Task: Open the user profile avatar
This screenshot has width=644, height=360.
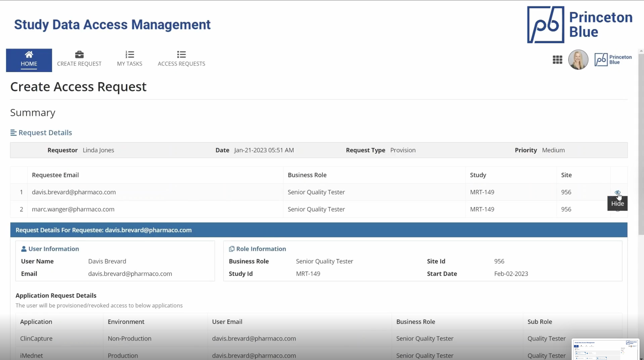Action: point(578,60)
